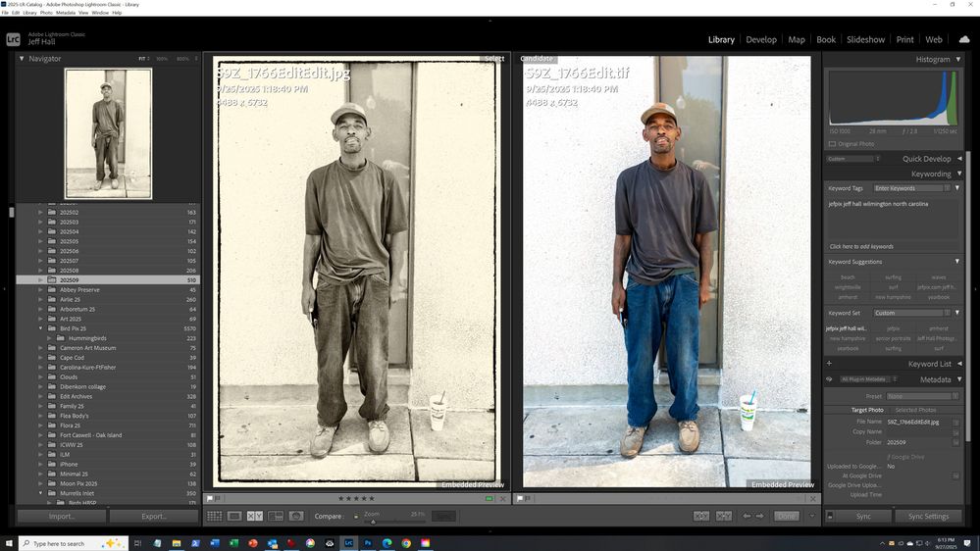The image size is (980, 551).
Task: Open the Metadata Preset dropdown
Action: point(922,396)
